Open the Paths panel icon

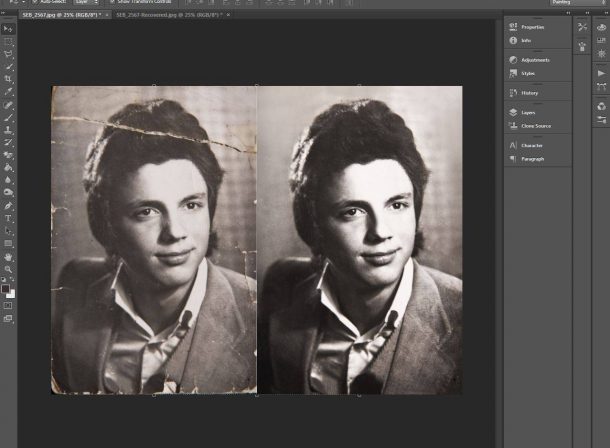[601, 87]
